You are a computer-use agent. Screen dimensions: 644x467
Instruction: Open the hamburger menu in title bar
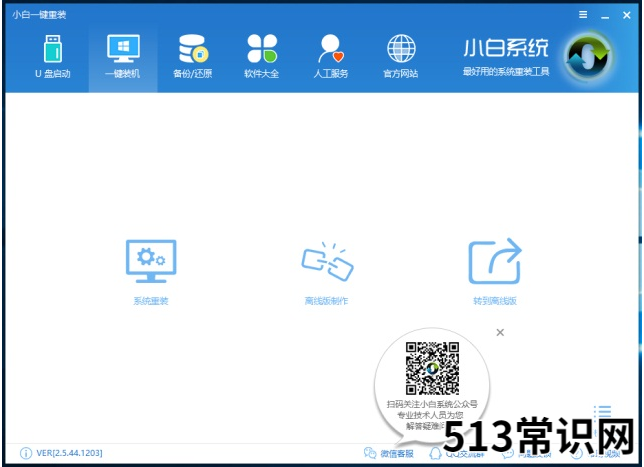[x=583, y=15]
